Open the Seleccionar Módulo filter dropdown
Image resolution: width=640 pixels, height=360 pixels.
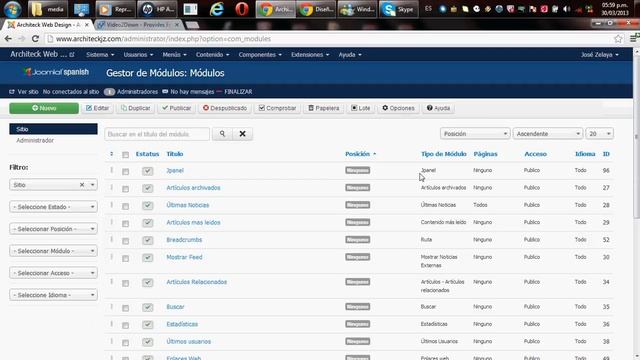53,251
